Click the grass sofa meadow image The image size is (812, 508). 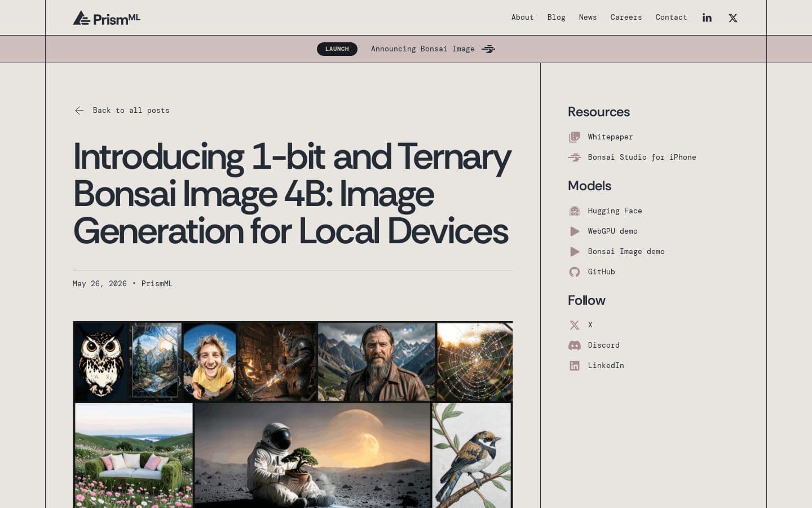[x=134, y=456]
